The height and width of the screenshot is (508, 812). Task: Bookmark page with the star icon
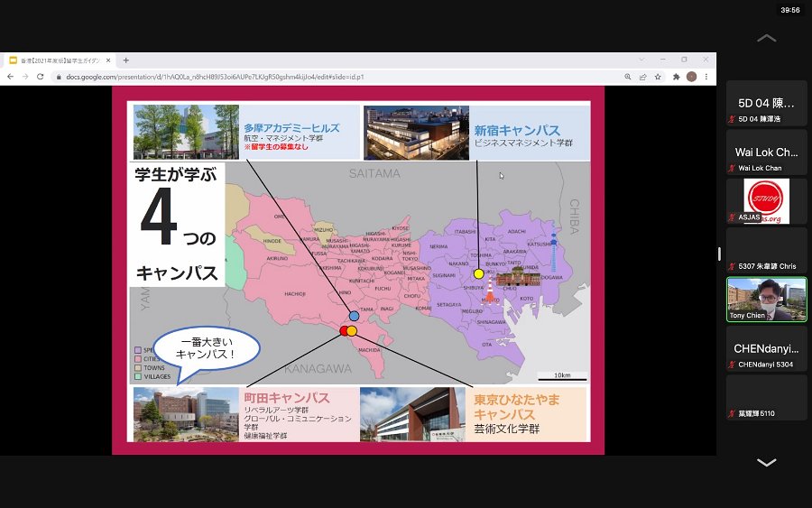coord(658,77)
